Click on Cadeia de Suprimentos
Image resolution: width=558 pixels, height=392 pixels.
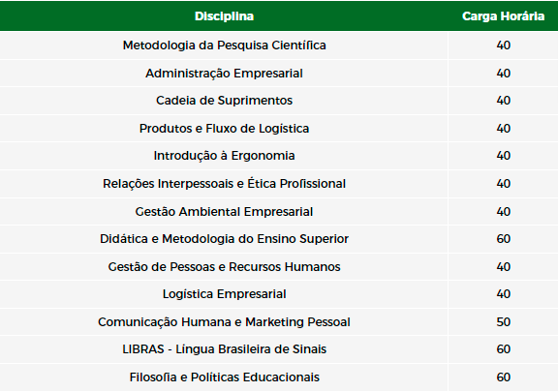[x=224, y=101]
